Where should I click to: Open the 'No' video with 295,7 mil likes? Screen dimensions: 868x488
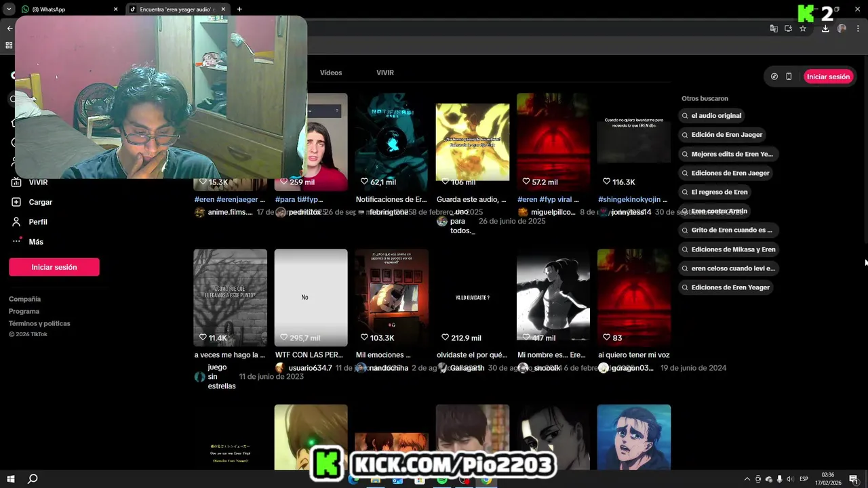pos(311,298)
